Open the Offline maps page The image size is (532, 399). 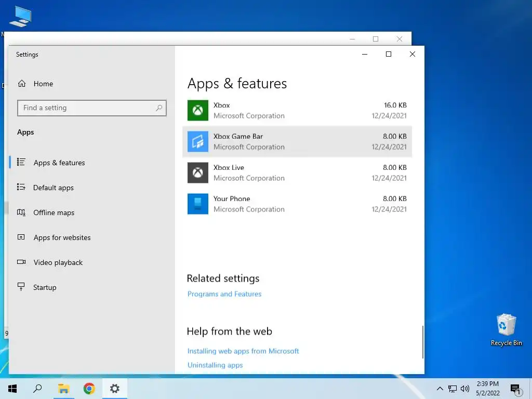pos(54,212)
